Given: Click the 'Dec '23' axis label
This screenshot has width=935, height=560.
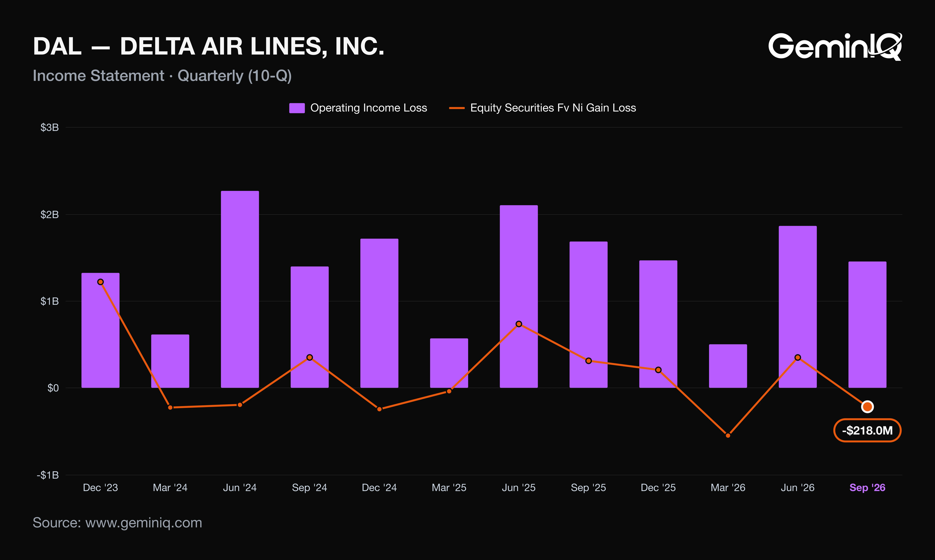Looking at the screenshot, I should tap(100, 488).
